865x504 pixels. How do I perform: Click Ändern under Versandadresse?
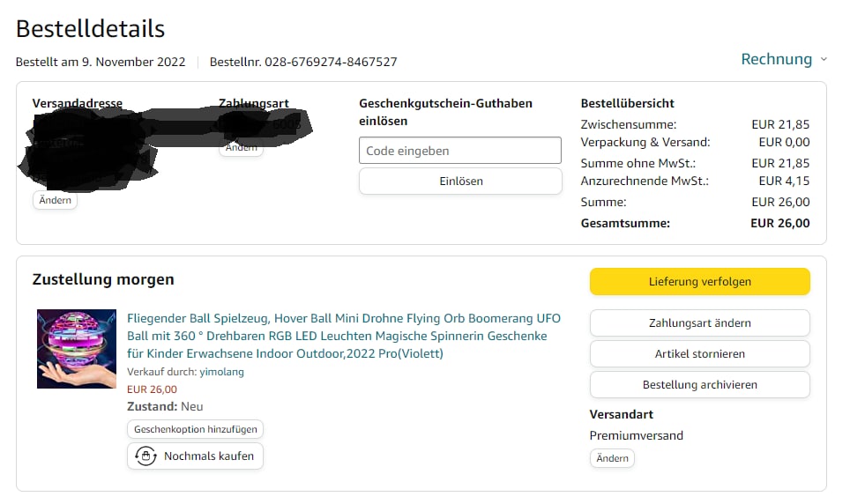[56, 200]
